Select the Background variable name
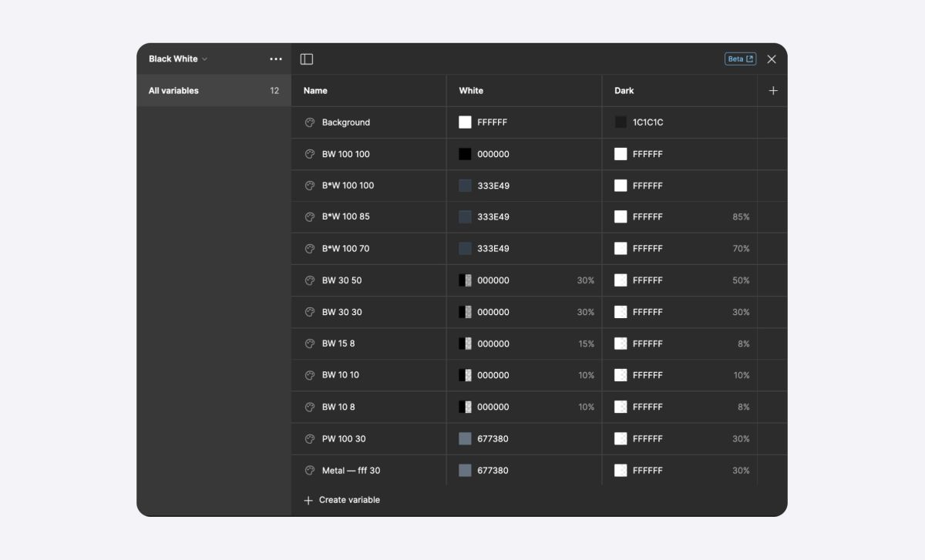The image size is (925, 560). tap(346, 122)
